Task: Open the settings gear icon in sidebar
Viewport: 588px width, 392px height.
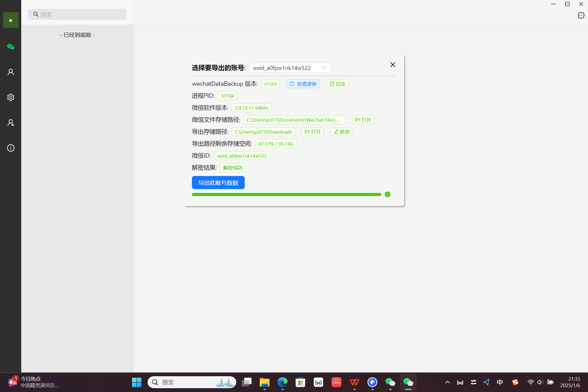Action: click(11, 97)
